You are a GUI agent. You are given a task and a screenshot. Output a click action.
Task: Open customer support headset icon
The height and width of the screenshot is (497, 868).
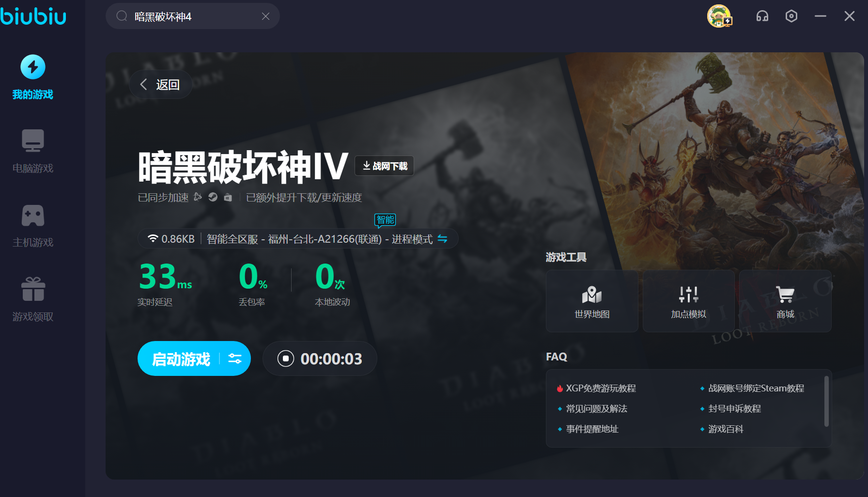[x=762, y=16]
